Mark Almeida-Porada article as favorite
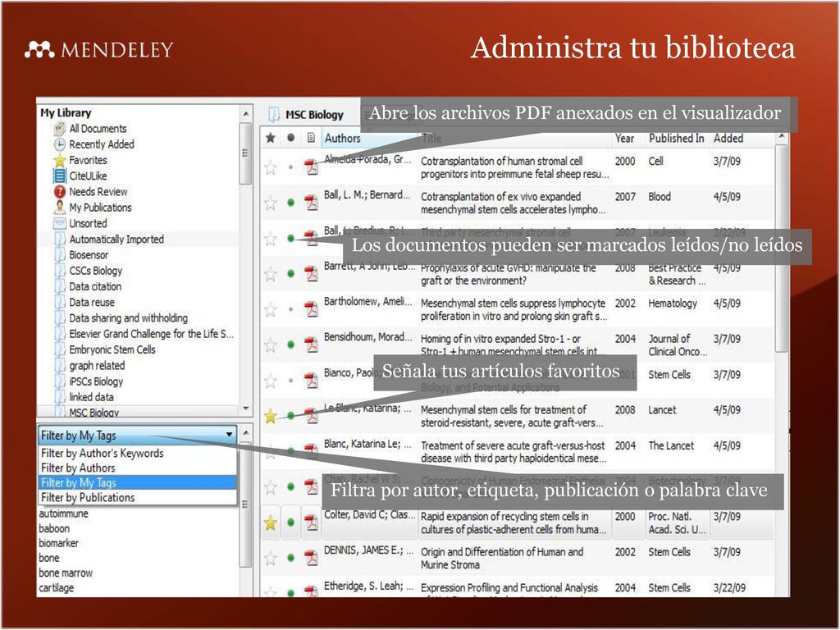 point(271,167)
